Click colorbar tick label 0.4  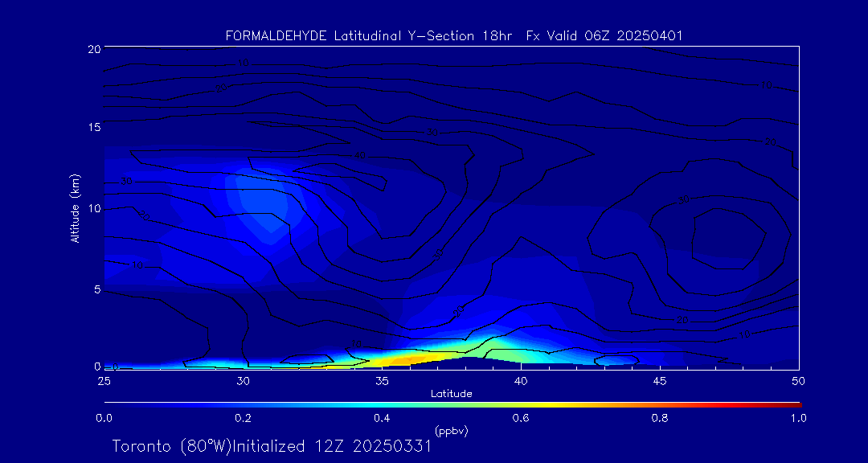click(382, 418)
